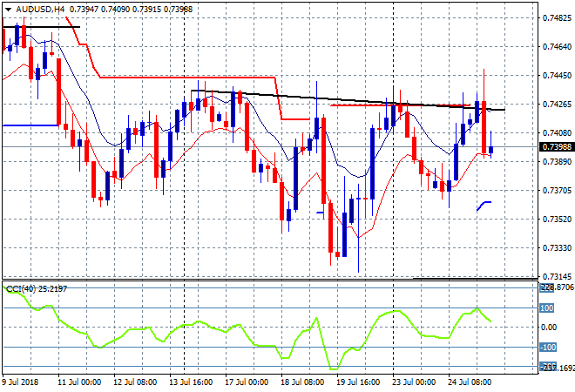Click the 18 Jul 08:00 time label
Viewport: 575px width, 392px height.
[302, 382]
